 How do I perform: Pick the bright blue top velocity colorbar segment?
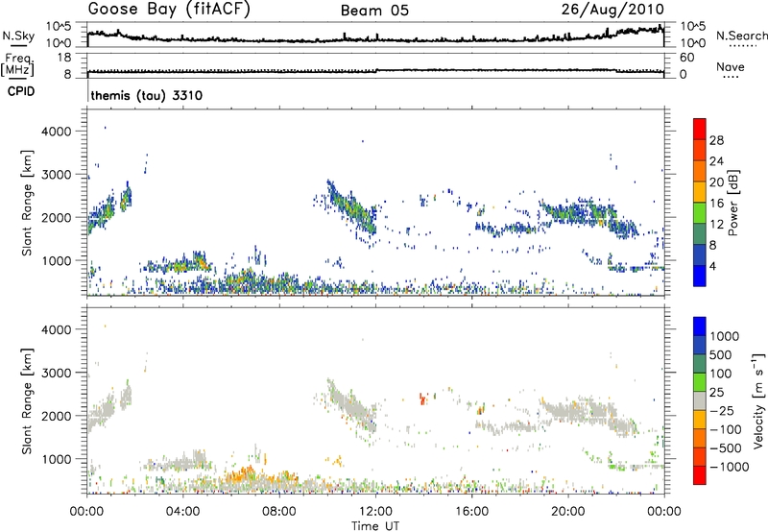pyautogui.click(x=700, y=326)
